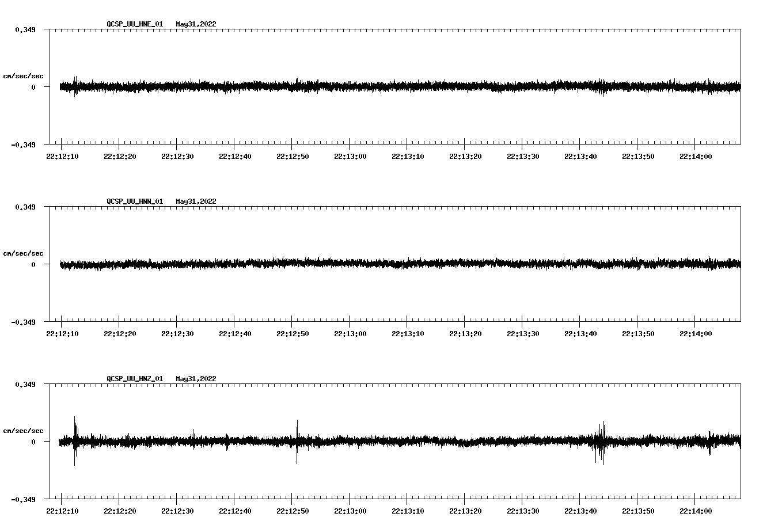
Task: Click the HNE spike near 22:12:12
Action: [75, 86]
